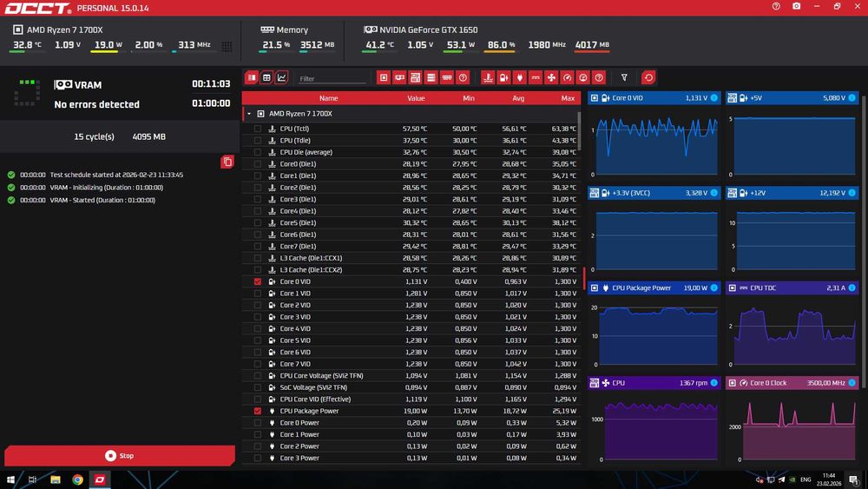The image size is (868, 489).
Task: Switch to combined table and graph view
Action: (x=252, y=77)
